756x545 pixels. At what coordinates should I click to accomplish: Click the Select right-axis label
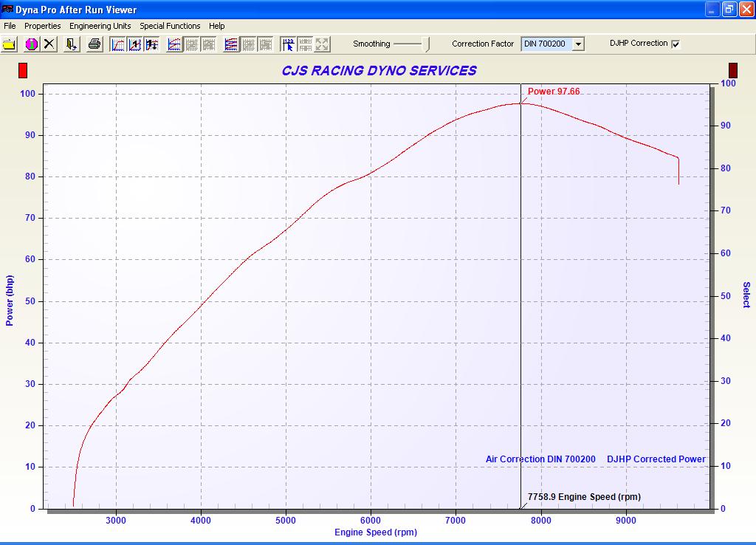coord(746,295)
